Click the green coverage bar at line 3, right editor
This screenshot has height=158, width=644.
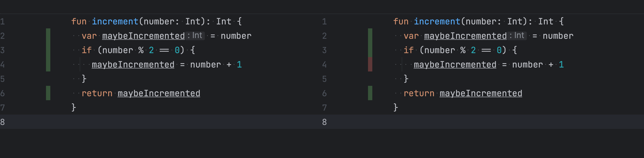pos(370,50)
